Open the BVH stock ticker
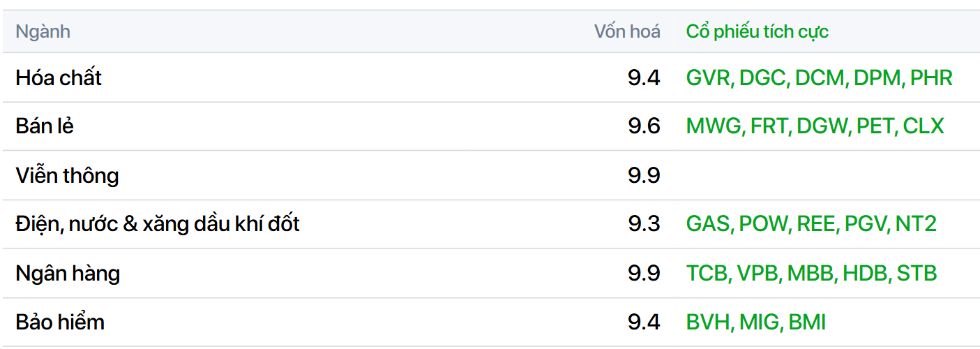The image size is (980, 349). (707, 322)
